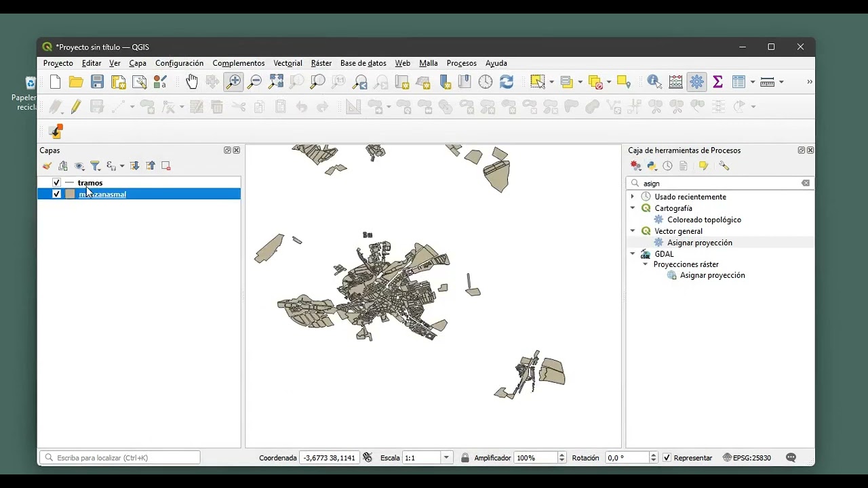Add group icon in Capas panel
Viewport: 868px width, 488px height.
coord(63,166)
